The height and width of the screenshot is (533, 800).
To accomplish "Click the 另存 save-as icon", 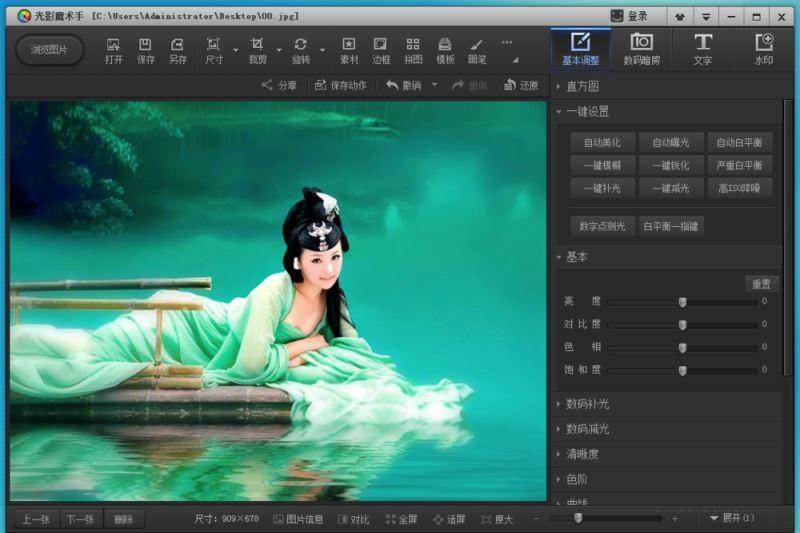I will (x=178, y=50).
